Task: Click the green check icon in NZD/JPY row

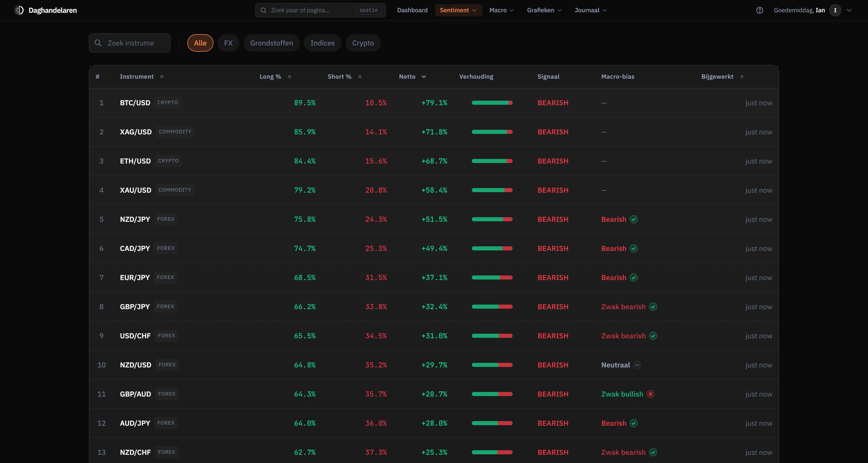Action: [633, 219]
